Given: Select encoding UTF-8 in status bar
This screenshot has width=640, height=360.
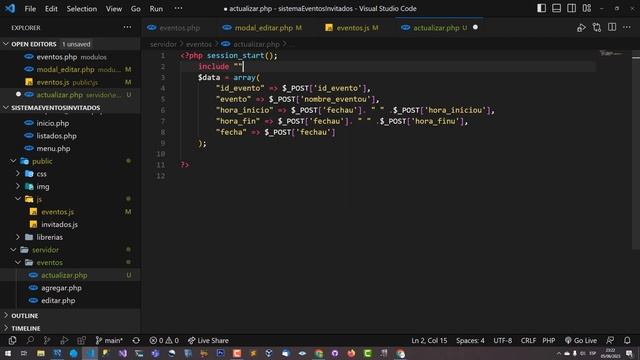Looking at the screenshot, I should 502,340.
